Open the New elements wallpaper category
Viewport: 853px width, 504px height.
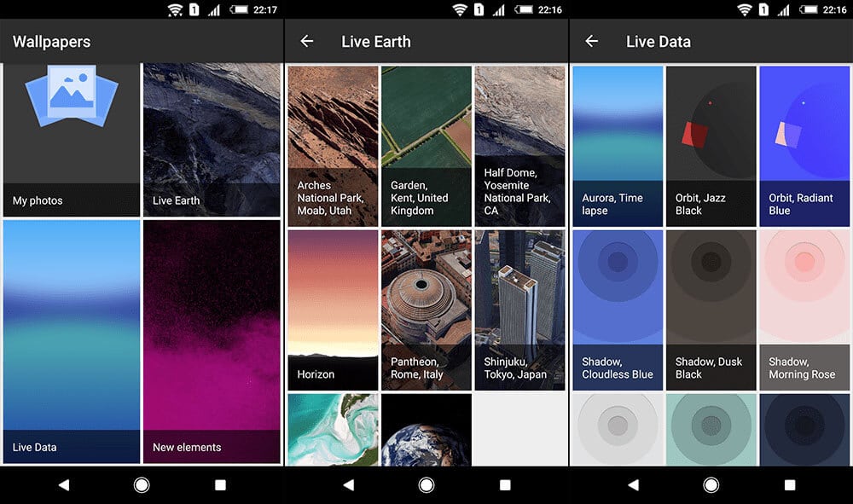(x=212, y=341)
